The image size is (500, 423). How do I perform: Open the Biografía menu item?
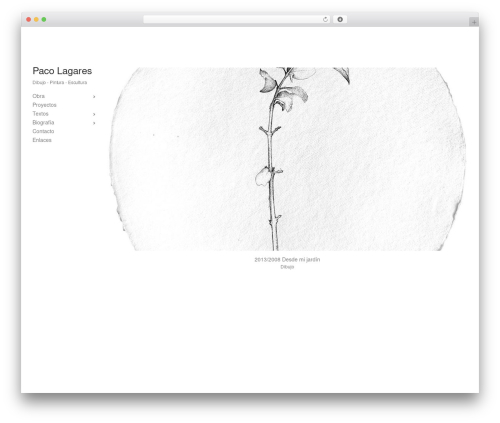[x=43, y=123]
